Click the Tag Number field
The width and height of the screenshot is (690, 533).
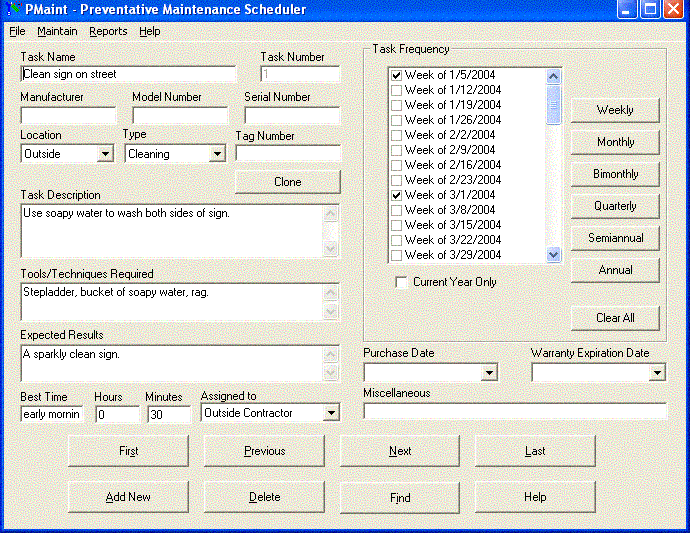click(288, 154)
